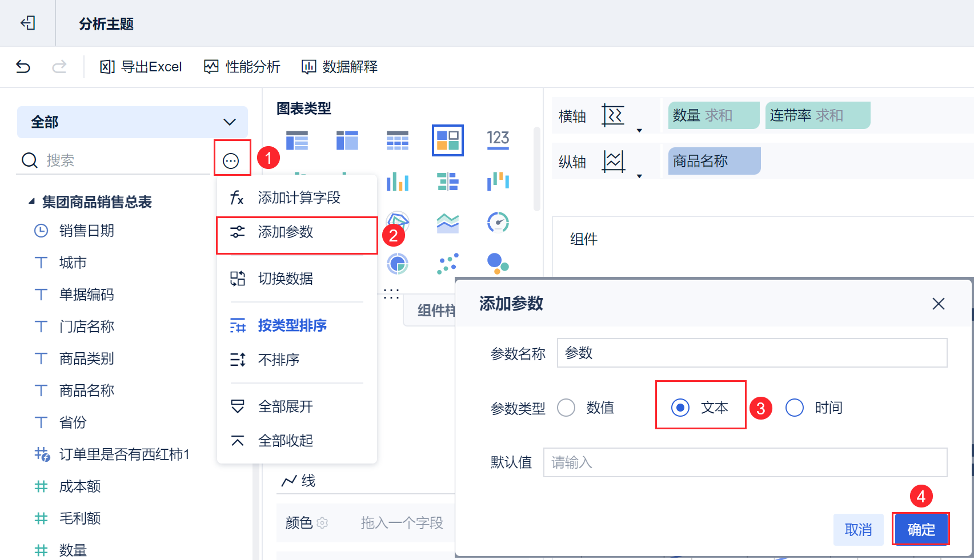
Task: Click the 默认值 input field
Action: click(x=745, y=462)
